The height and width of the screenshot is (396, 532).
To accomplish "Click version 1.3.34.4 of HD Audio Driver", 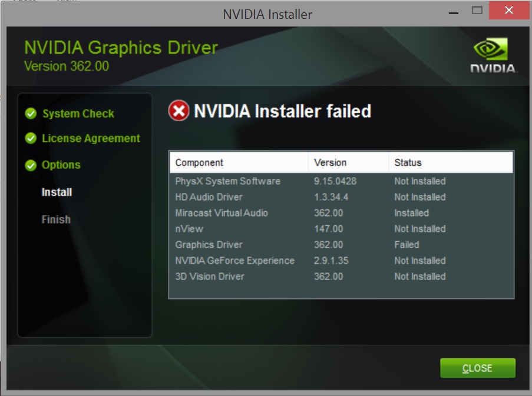I will (x=331, y=197).
